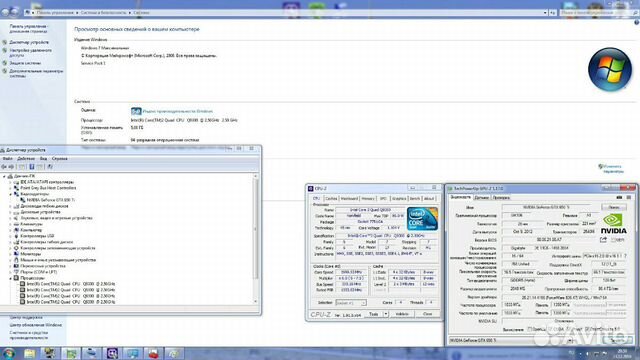The image size is (640, 360).
Task: Click the Validate button in CPU-Z
Action: [x=402, y=314]
